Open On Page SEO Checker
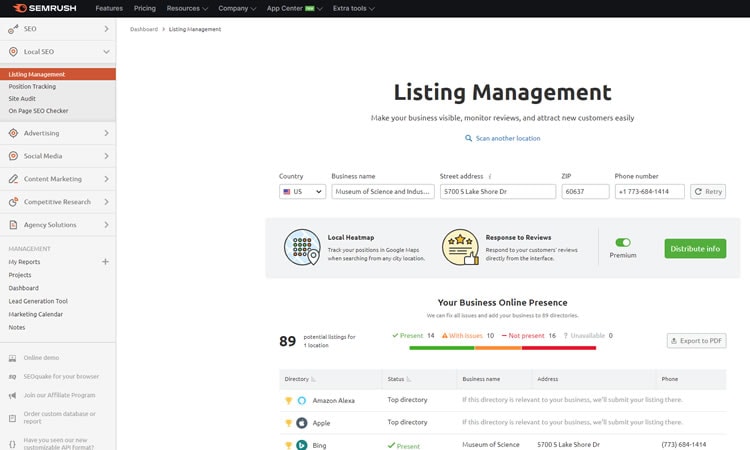 point(38,110)
